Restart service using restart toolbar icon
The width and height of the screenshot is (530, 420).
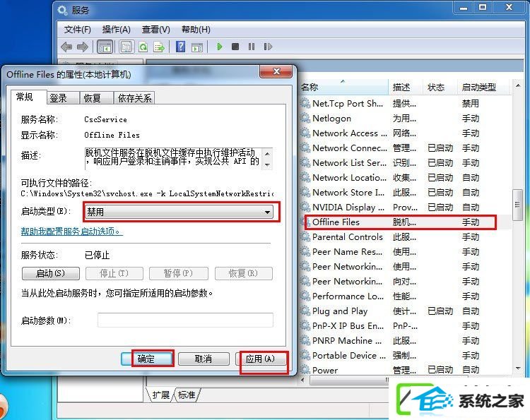[268, 47]
